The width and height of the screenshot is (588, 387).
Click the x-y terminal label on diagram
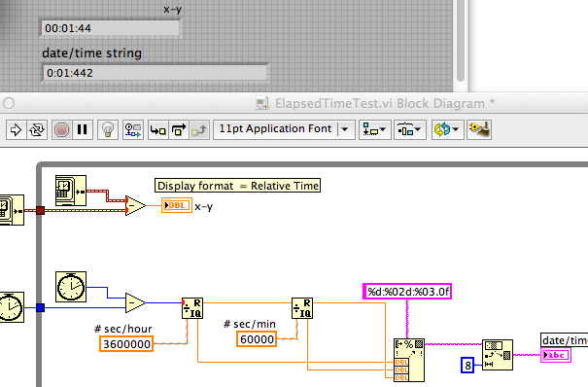pyautogui.click(x=204, y=206)
